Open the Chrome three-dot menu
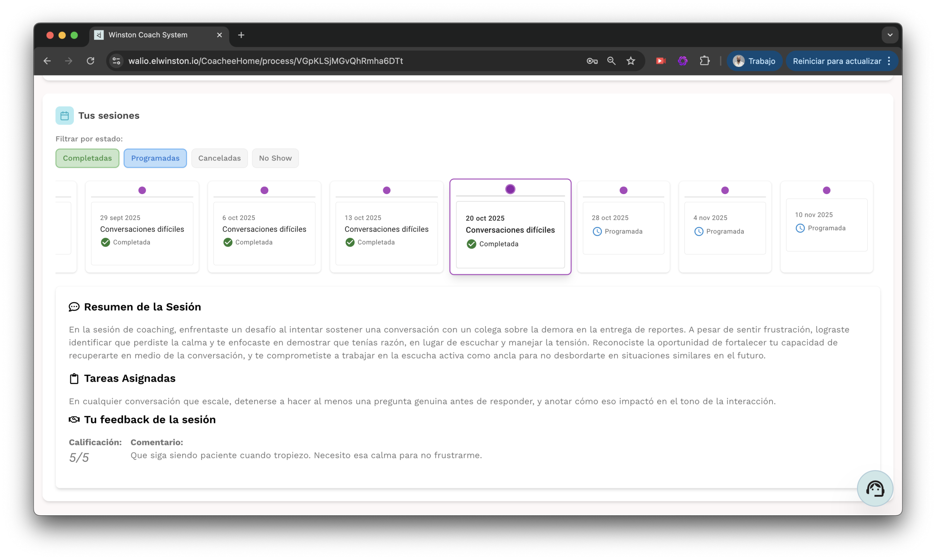The image size is (936, 560). coord(889,61)
